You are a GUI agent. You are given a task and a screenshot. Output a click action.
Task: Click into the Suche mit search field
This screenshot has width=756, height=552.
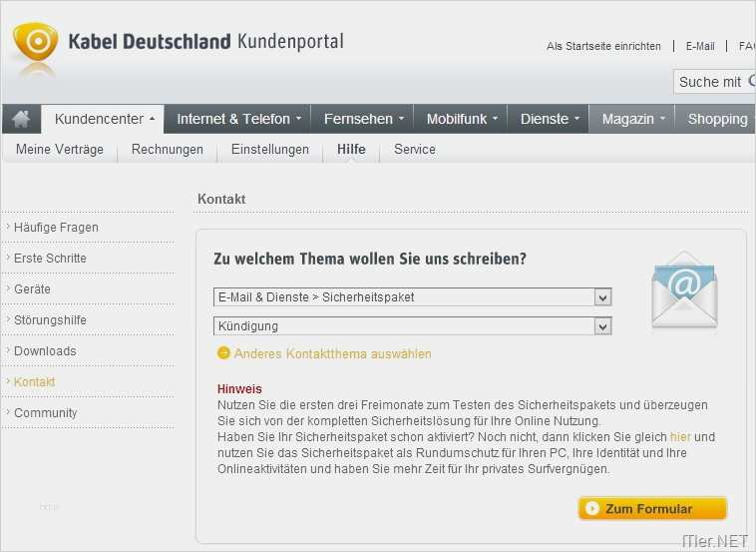pyautogui.click(x=714, y=82)
